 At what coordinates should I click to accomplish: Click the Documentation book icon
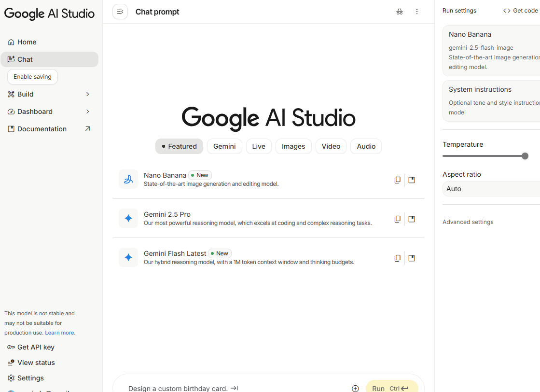coord(11,129)
